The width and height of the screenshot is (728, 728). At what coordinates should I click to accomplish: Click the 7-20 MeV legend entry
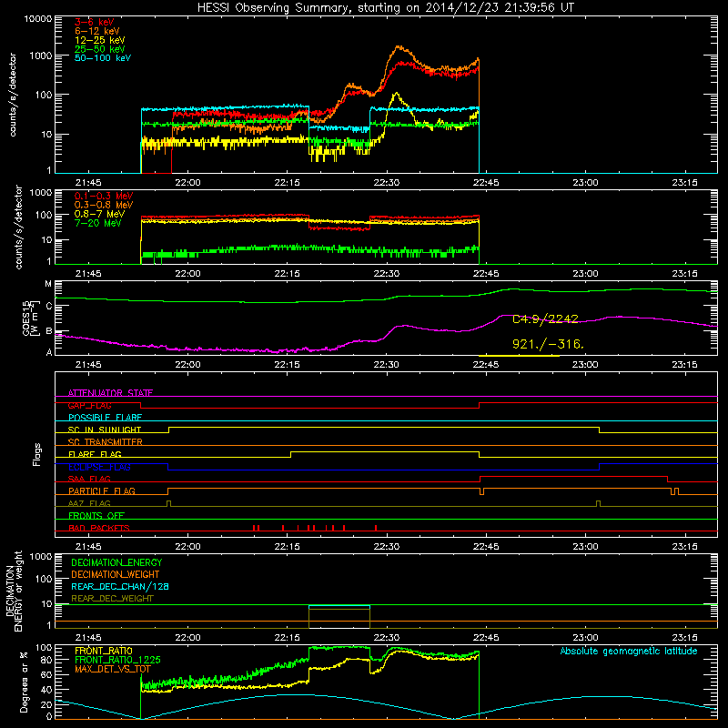(x=98, y=223)
